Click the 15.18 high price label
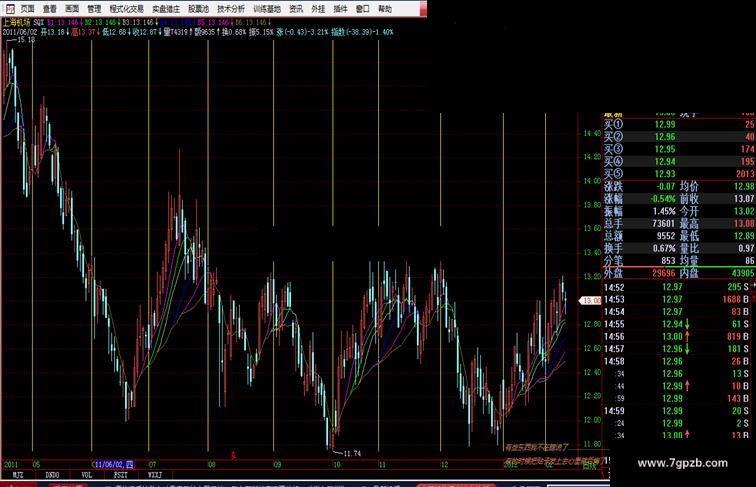 click(x=26, y=40)
